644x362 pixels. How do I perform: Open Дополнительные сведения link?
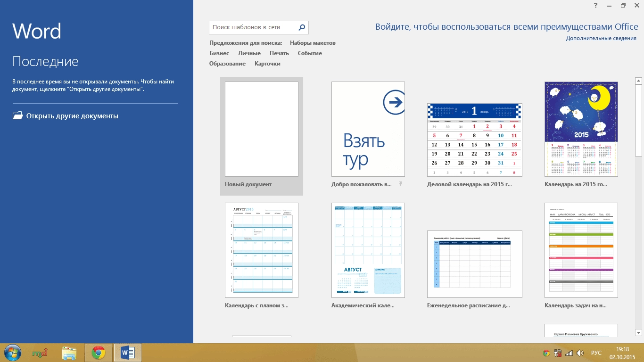(x=601, y=38)
